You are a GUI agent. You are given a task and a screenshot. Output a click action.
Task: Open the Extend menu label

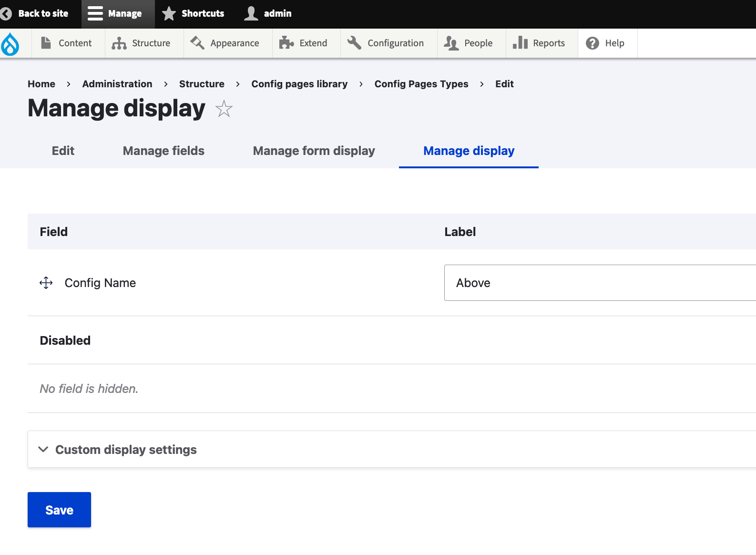313,43
